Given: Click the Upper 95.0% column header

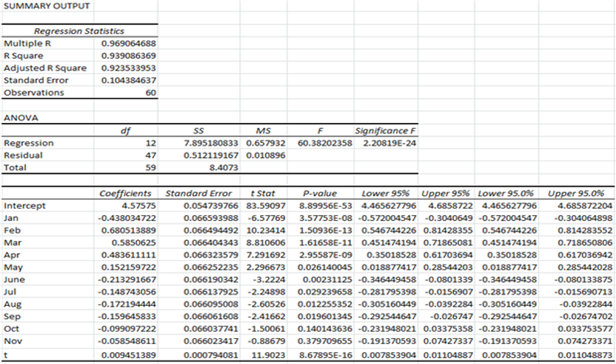Looking at the screenshot, I should pyautogui.click(x=575, y=194).
